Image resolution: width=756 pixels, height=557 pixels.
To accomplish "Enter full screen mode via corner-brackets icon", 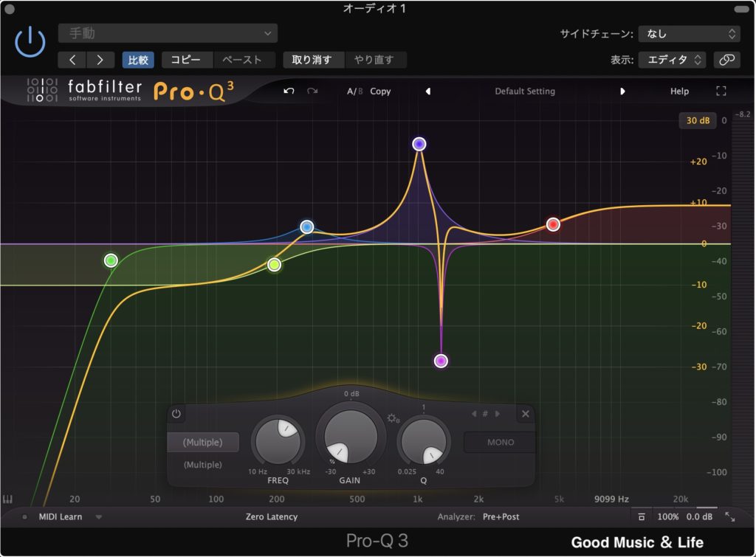I will [721, 91].
